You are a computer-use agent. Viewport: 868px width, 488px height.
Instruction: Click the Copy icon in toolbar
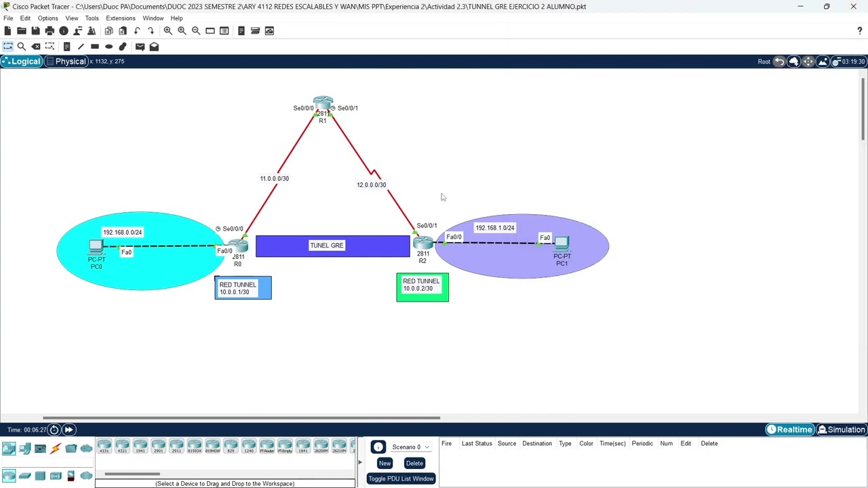[x=108, y=30]
